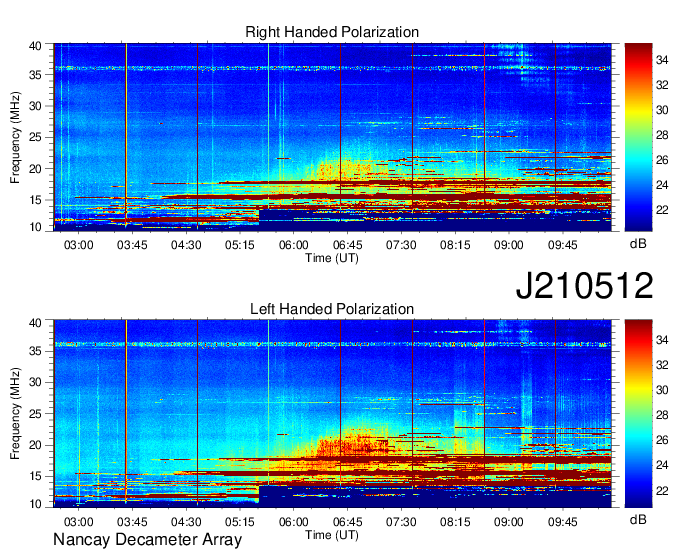
Task: Click the 25 MHz tick of Left Handed plot
Action: (x=35, y=414)
